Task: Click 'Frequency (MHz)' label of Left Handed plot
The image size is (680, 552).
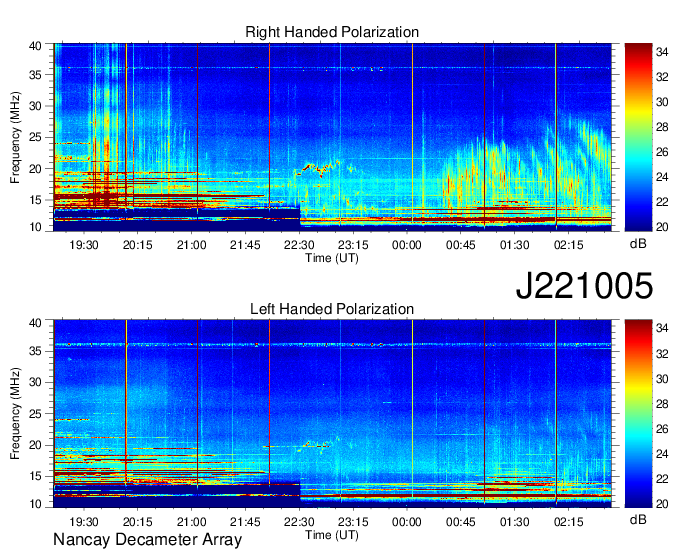Action: click(x=15, y=414)
